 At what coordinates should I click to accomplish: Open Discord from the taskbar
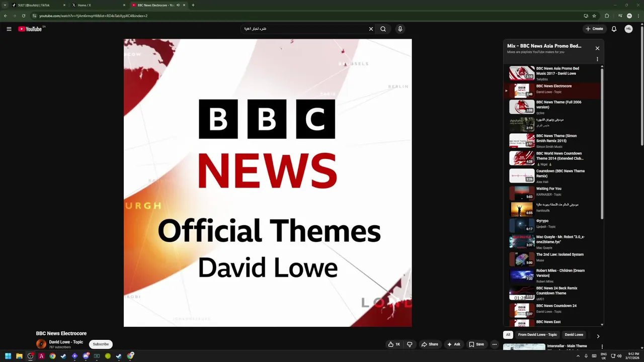tap(86, 356)
